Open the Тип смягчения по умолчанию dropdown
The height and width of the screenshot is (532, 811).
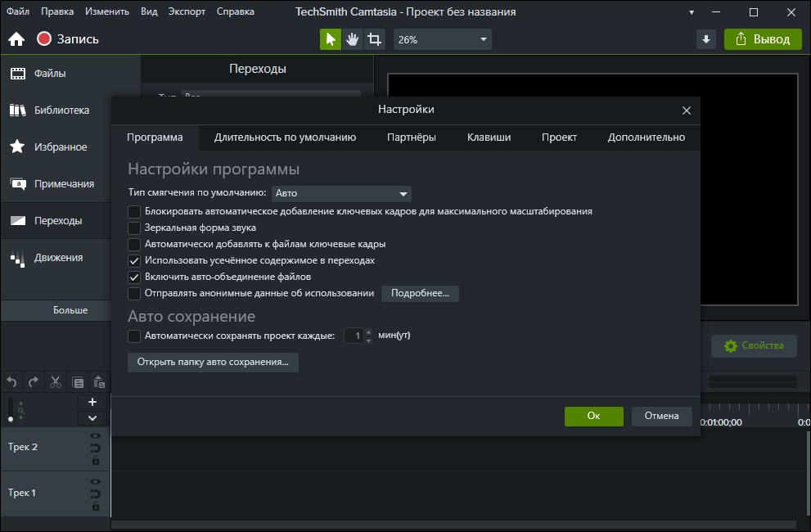point(341,193)
